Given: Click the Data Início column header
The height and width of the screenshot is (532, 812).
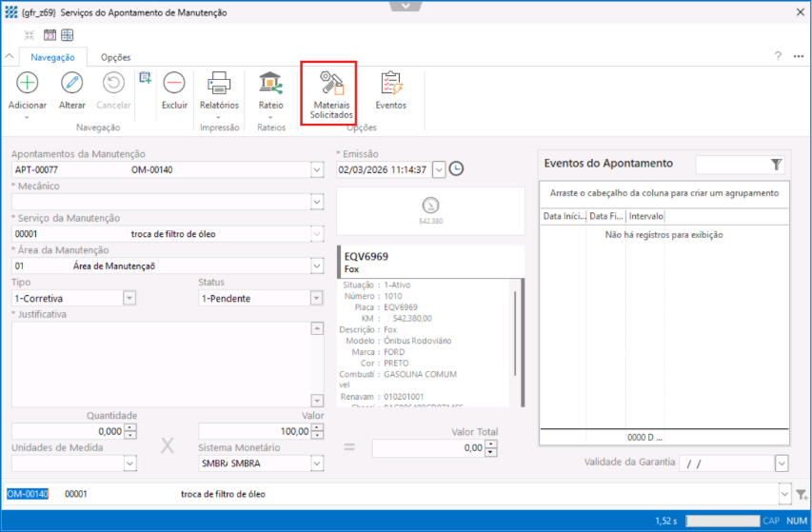Looking at the screenshot, I should coord(563,216).
